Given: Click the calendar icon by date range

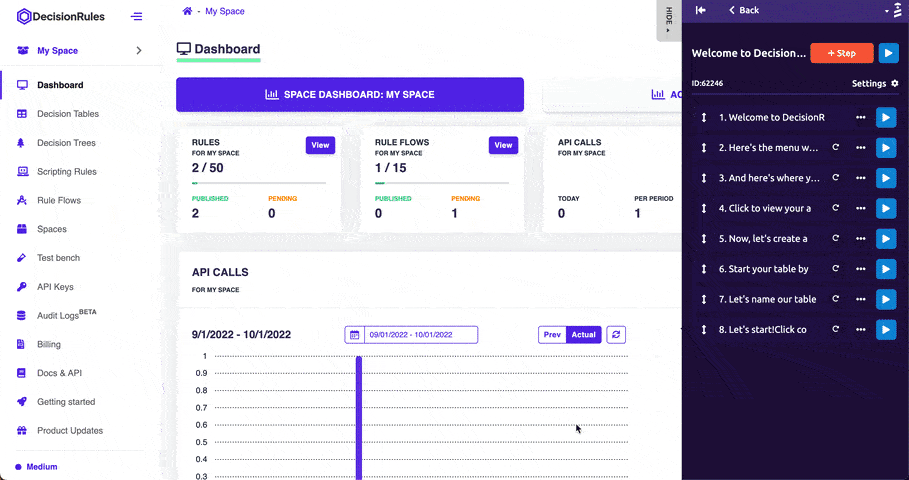Looking at the screenshot, I should [354, 334].
